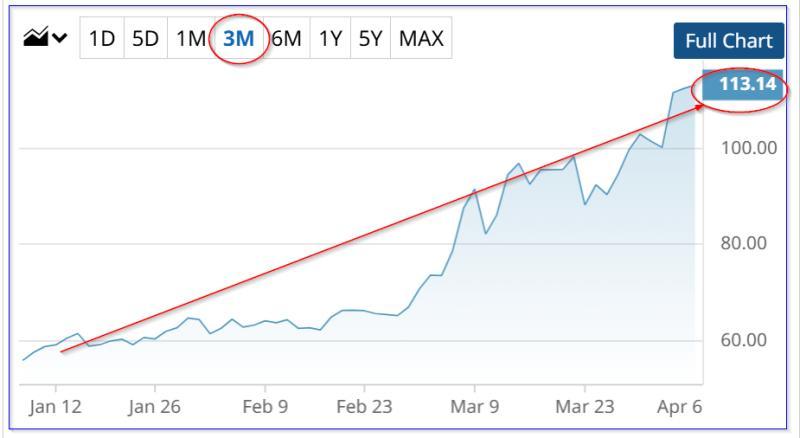Click the 113.14 current price label
This screenshot has height=438, width=800.
tap(747, 84)
